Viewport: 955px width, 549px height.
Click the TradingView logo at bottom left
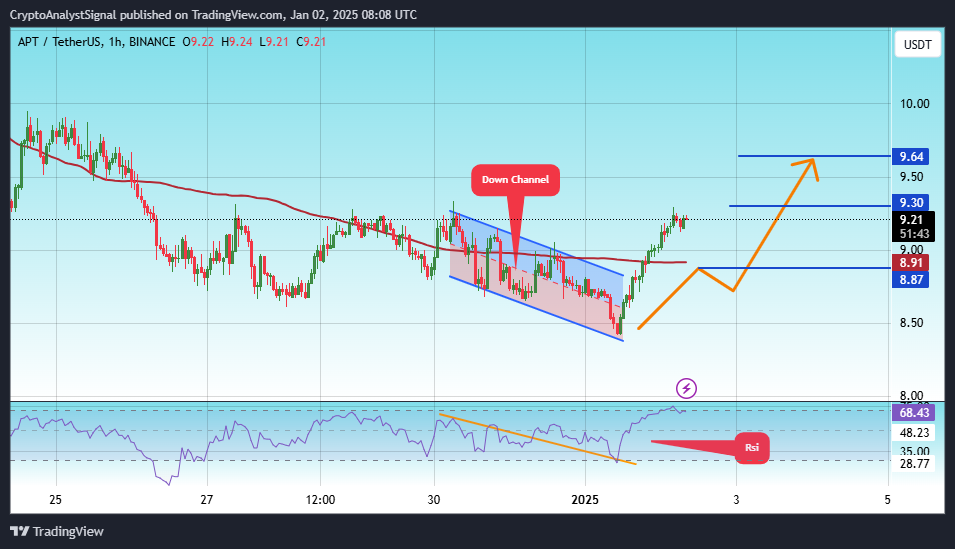tap(57, 531)
